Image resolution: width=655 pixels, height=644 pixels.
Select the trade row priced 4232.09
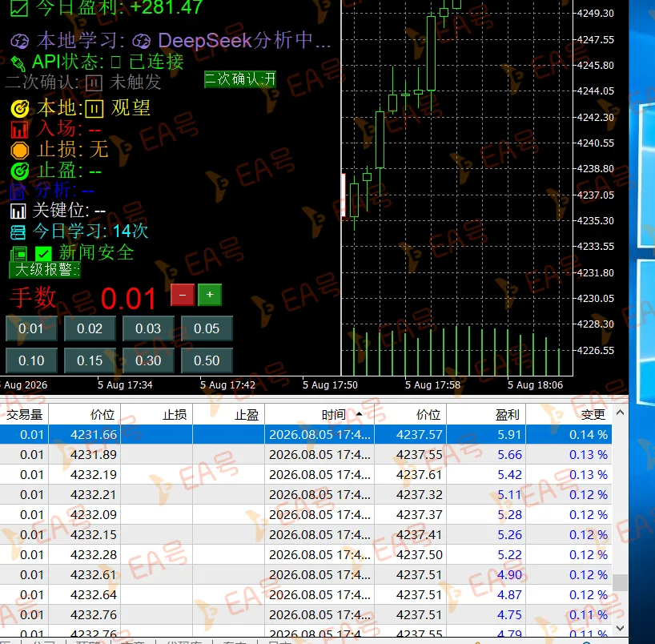tap(306, 514)
